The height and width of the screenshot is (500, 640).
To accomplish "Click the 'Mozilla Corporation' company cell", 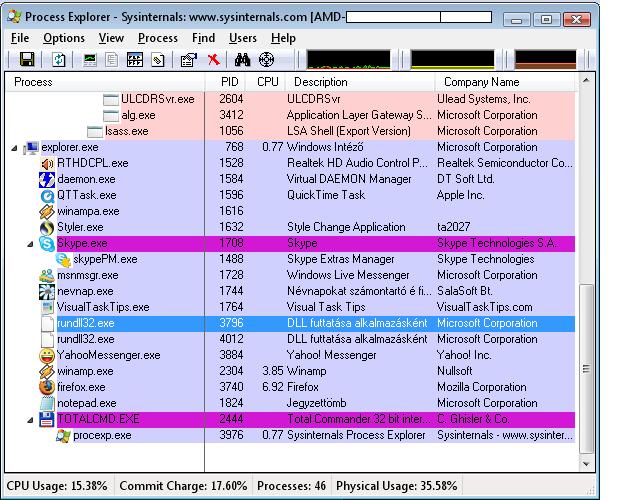I will tap(482, 387).
